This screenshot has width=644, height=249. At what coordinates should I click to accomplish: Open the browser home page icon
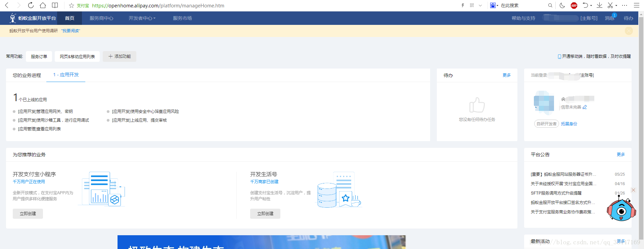click(43, 5)
